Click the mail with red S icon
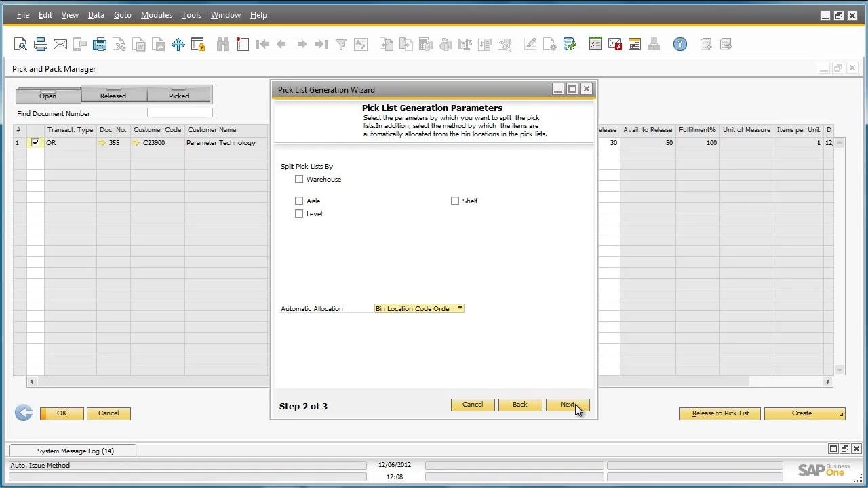Image resolution: width=868 pixels, height=488 pixels. click(x=615, y=45)
